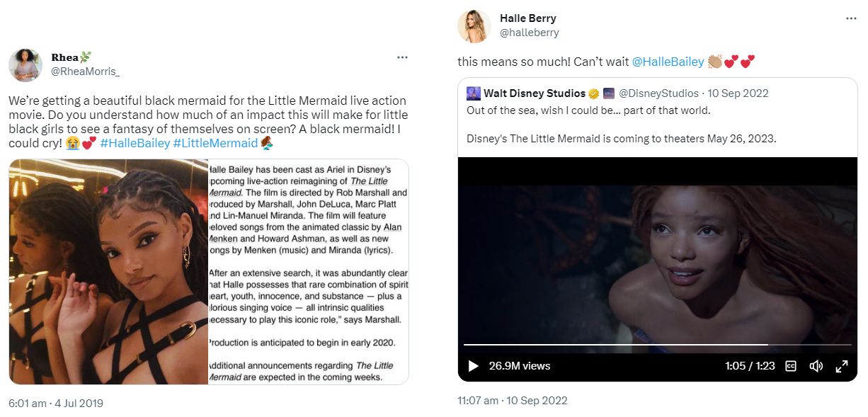This screenshot has height=417, width=868.
Task: Click Halle Berry's profile picture
Action: 474,26
